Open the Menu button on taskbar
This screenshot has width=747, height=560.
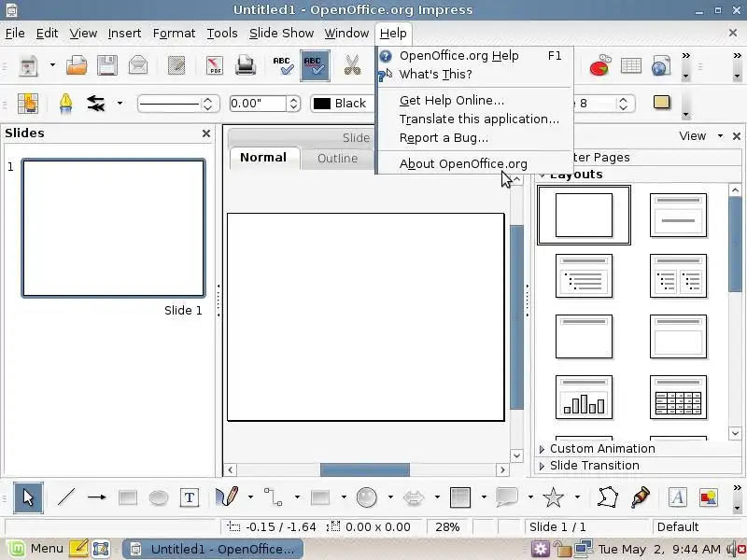(35, 549)
